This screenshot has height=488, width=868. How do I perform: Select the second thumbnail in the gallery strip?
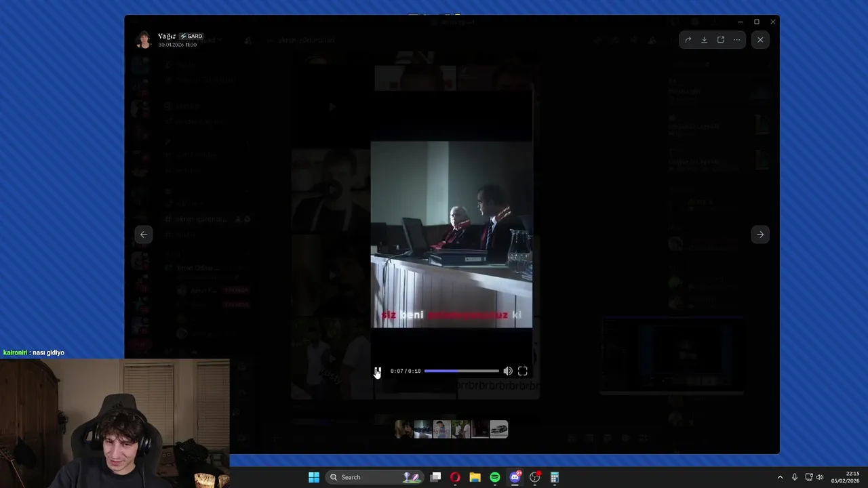[x=423, y=429]
